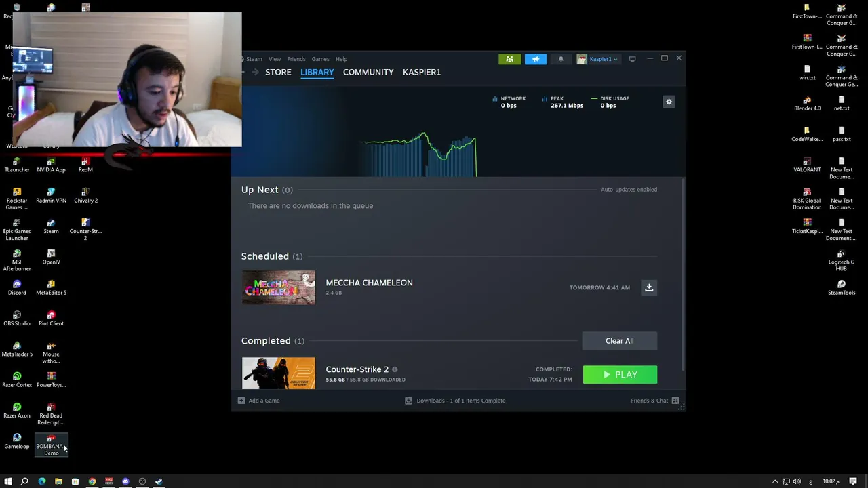Select Radmin VPN desktop icon
The height and width of the screenshot is (488, 868).
(x=51, y=195)
